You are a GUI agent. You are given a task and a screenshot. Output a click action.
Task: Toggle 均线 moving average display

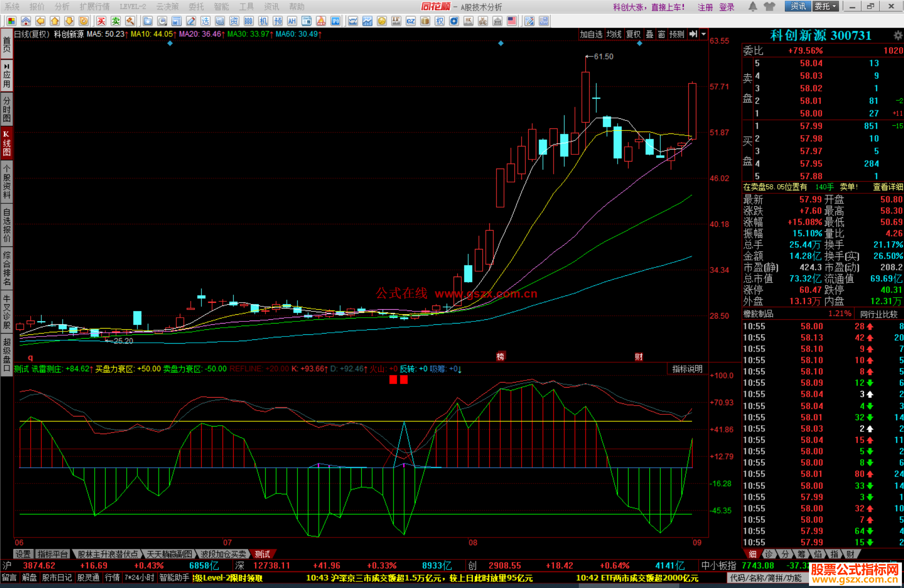coord(614,34)
